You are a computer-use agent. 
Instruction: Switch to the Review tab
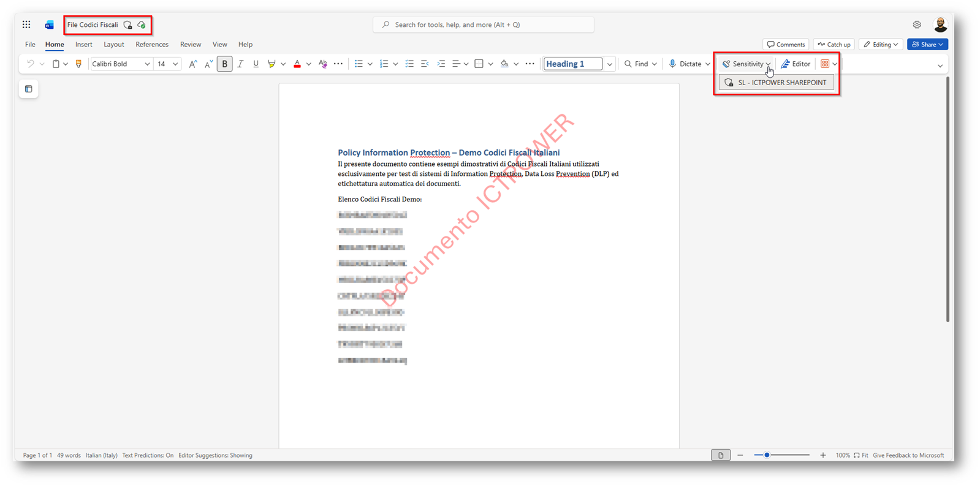pyautogui.click(x=191, y=44)
